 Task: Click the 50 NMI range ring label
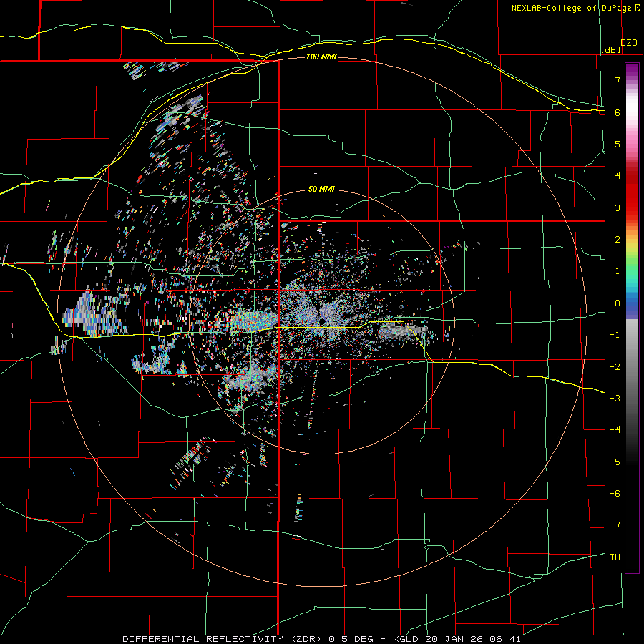point(321,189)
